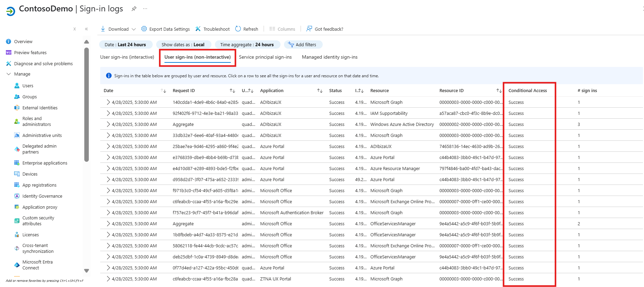Screen dimensions: 644x287
Task: Sort by Request ID column arrows
Action: [232, 91]
